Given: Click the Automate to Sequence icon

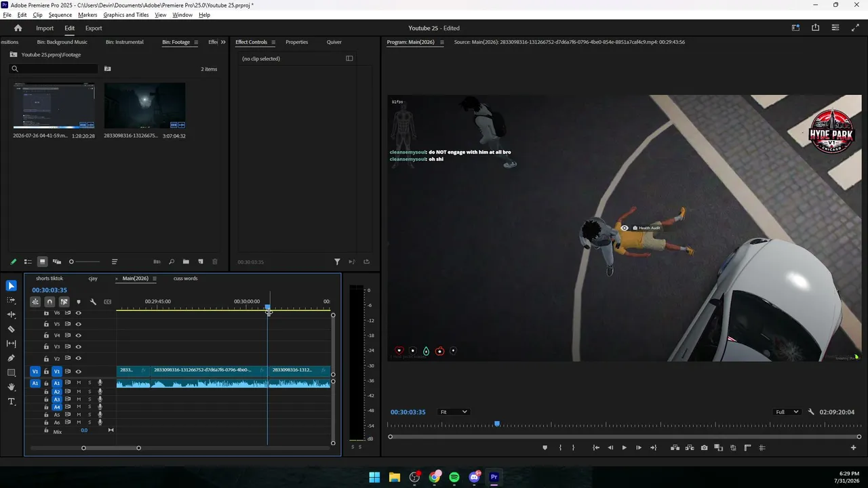Looking at the screenshot, I should click(157, 262).
